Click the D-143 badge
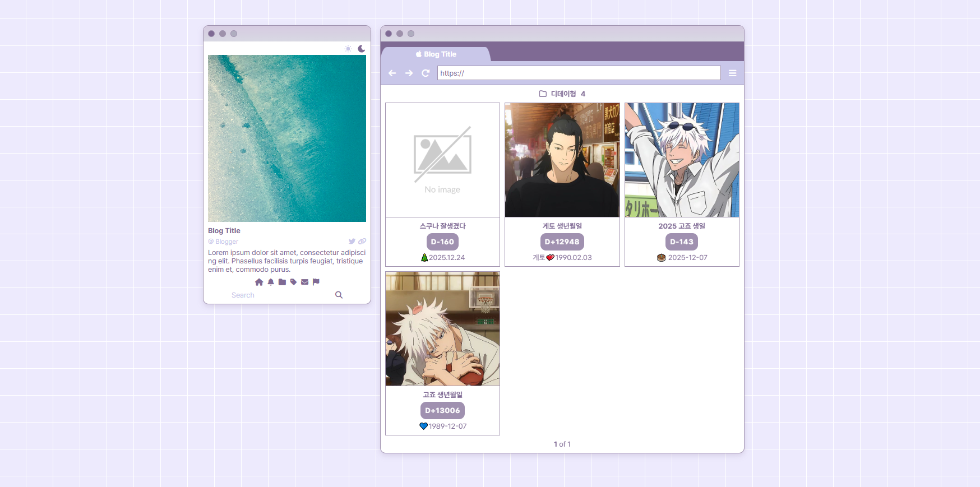Image resolution: width=980 pixels, height=487 pixels. click(682, 242)
